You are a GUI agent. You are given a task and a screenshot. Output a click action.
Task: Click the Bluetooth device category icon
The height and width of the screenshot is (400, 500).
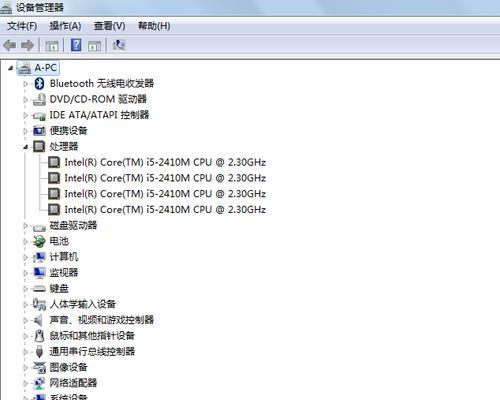pos(40,83)
